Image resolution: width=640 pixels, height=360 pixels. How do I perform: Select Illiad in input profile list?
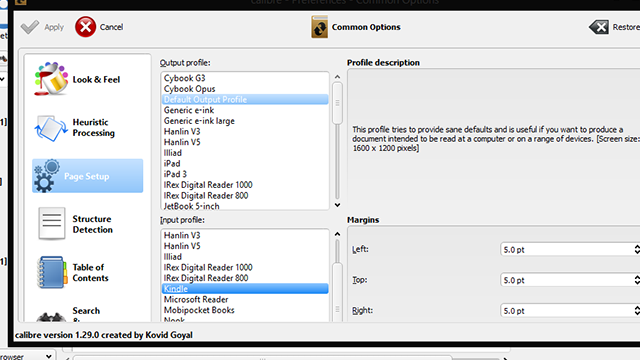click(x=245, y=257)
